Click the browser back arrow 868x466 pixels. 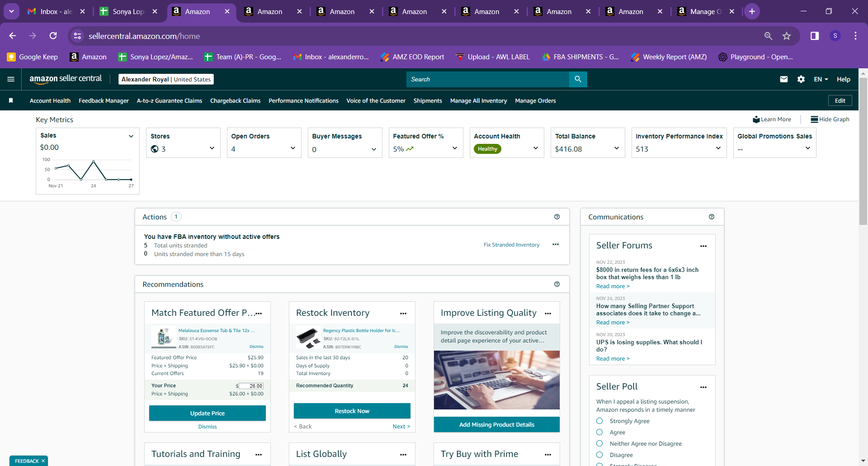pos(13,36)
